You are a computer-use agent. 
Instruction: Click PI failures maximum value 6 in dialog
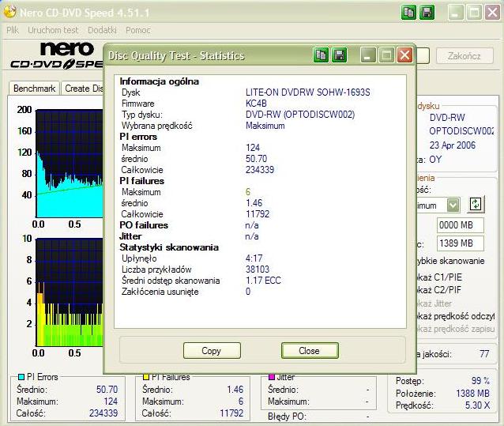[247, 191]
